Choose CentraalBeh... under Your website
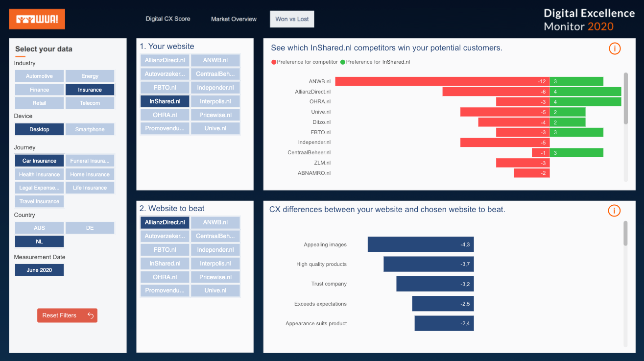This screenshot has width=644, height=361. click(x=215, y=74)
